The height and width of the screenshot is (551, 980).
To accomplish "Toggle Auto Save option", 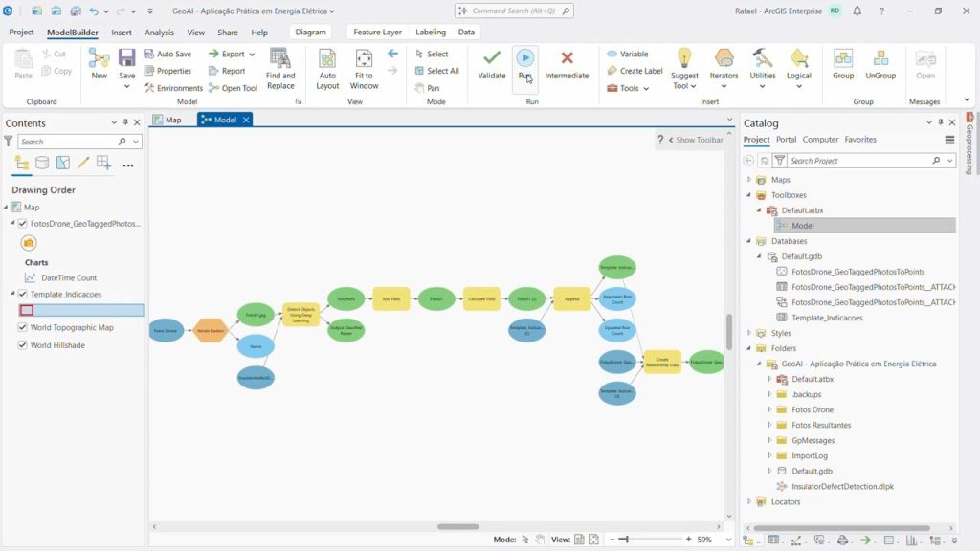I will [x=167, y=54].
